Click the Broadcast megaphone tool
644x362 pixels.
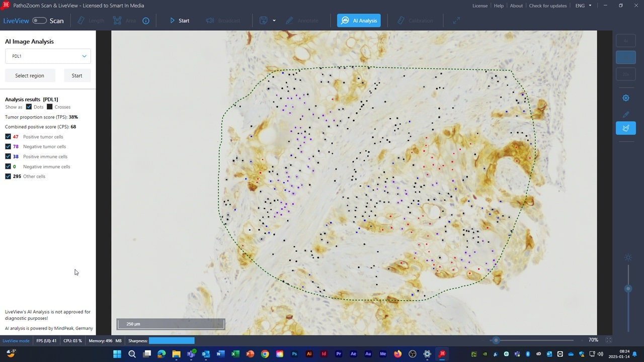click(x=223, y=21)
